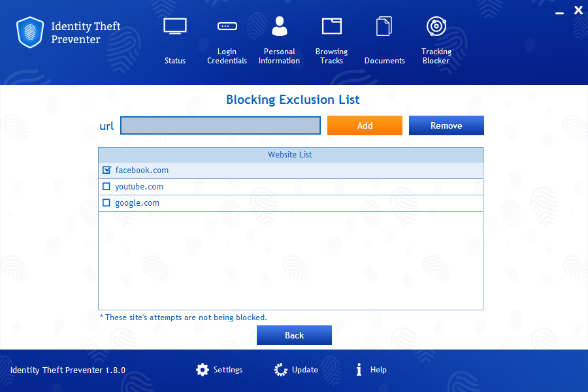Open the Tracking Blocker section

point(436,39)
